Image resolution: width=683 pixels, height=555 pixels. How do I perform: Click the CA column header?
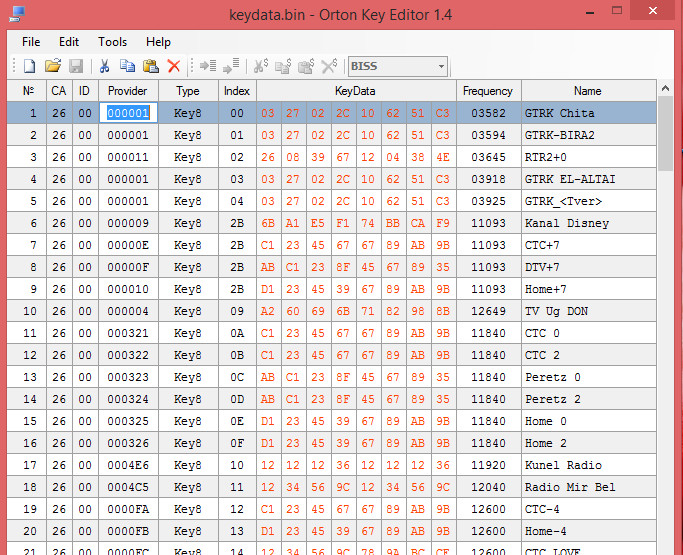tap(59, 91)
